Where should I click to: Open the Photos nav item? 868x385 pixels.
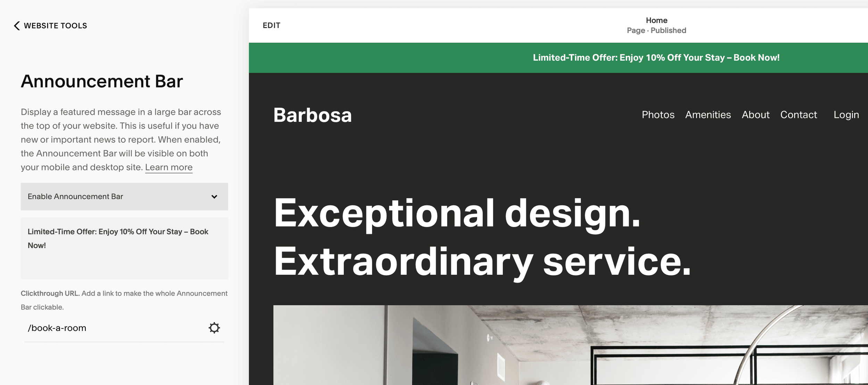coord(658,115)
